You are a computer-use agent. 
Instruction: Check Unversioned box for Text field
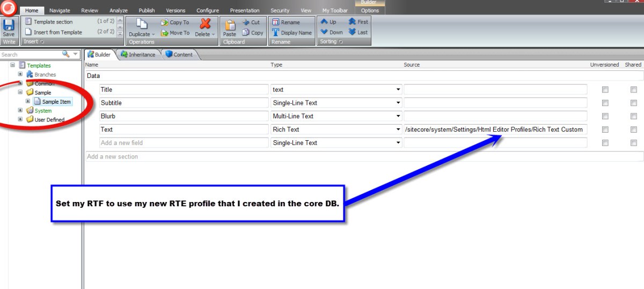[605, 129]
